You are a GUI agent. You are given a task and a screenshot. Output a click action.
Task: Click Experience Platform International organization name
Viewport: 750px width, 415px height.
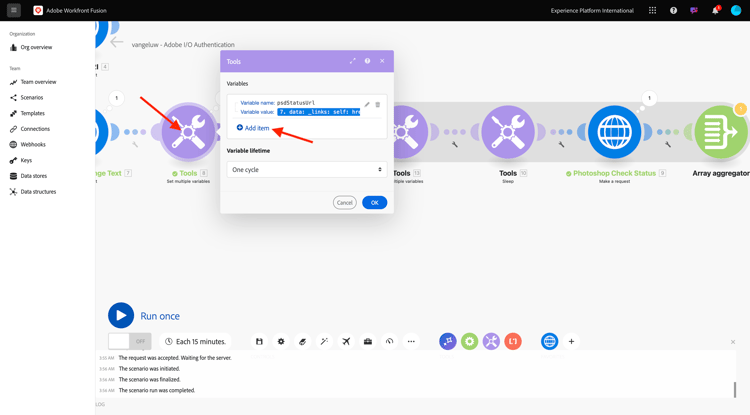(x=592, y=11)
